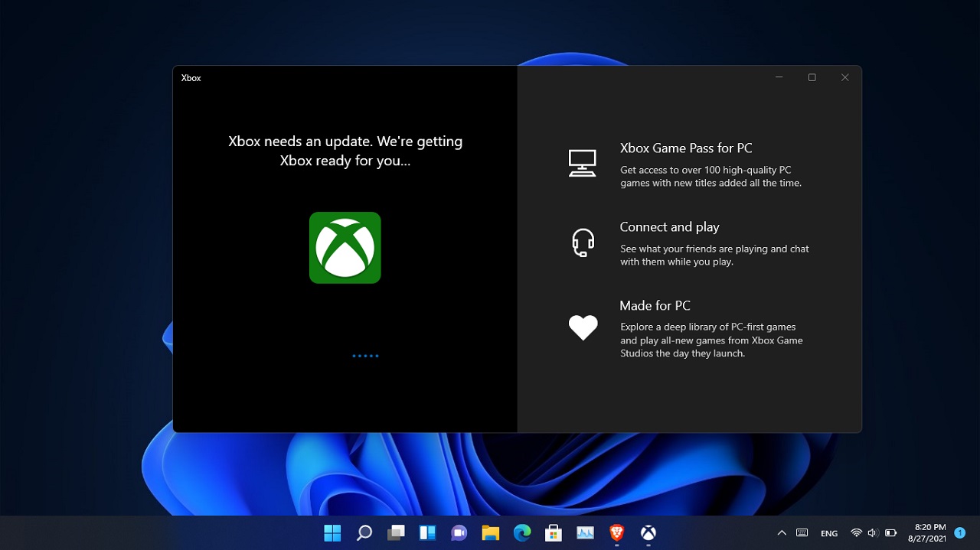The height and width of the screenshot is (550, 980).
Task: Click the green Xbox logo tile
Action: [345, 248]
